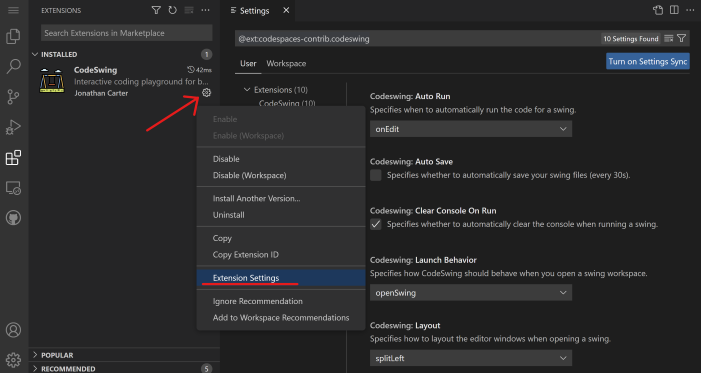Refresh the extensions list
The width and height of the screenshot is (701, 373).
[x=173, y=10]
